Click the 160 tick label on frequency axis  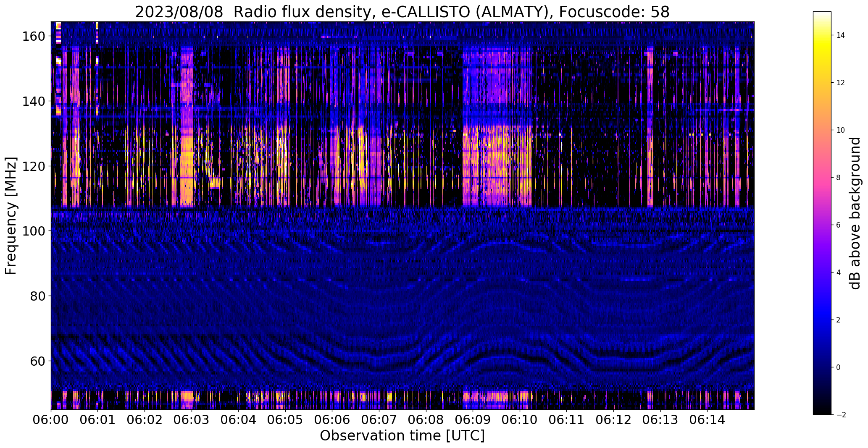click(33, 37)
